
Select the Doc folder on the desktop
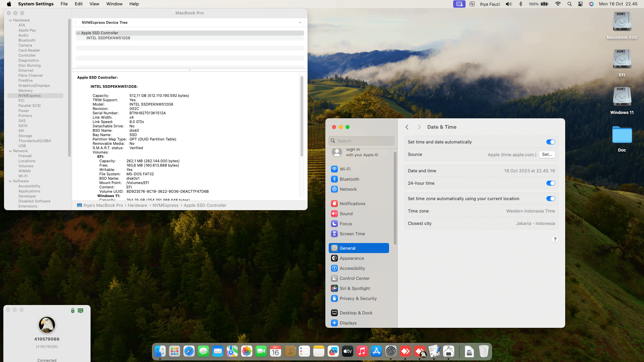pos(622,139)
